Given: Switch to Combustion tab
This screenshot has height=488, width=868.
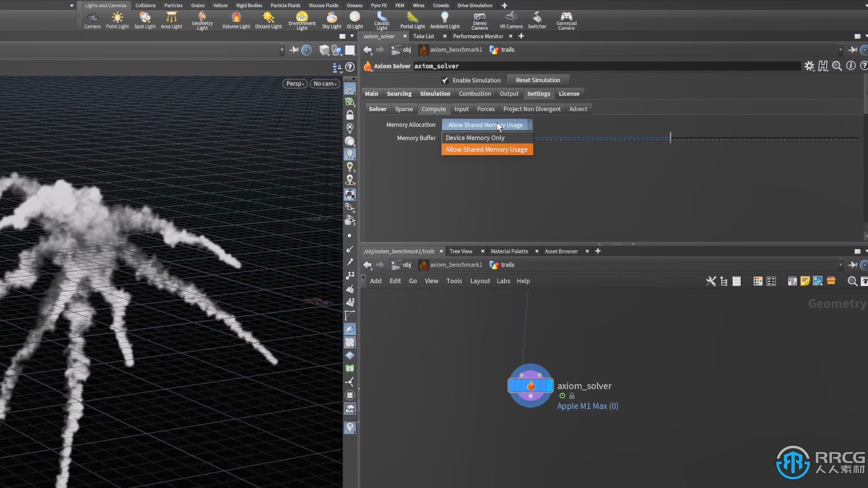Looking at the screenshot, I should pos(475,94).
